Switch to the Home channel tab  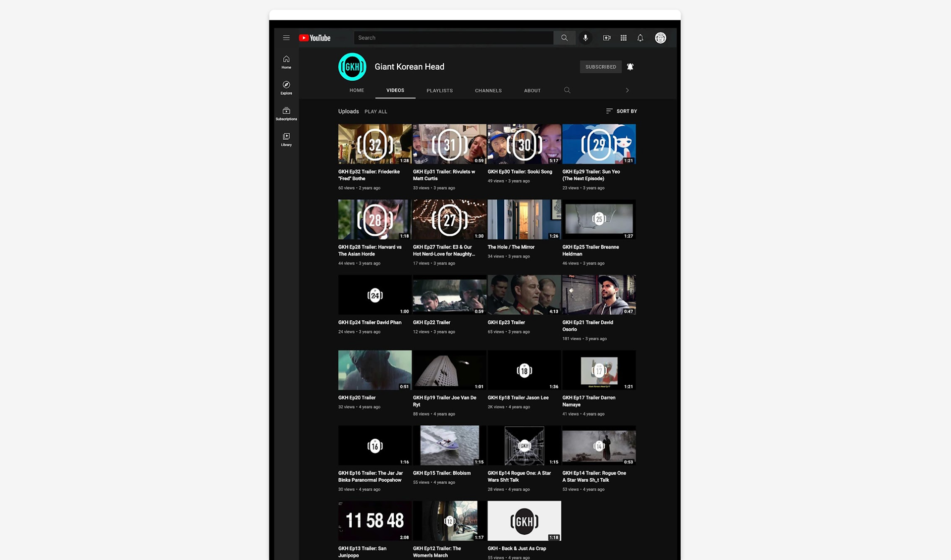tap(357, 90)
